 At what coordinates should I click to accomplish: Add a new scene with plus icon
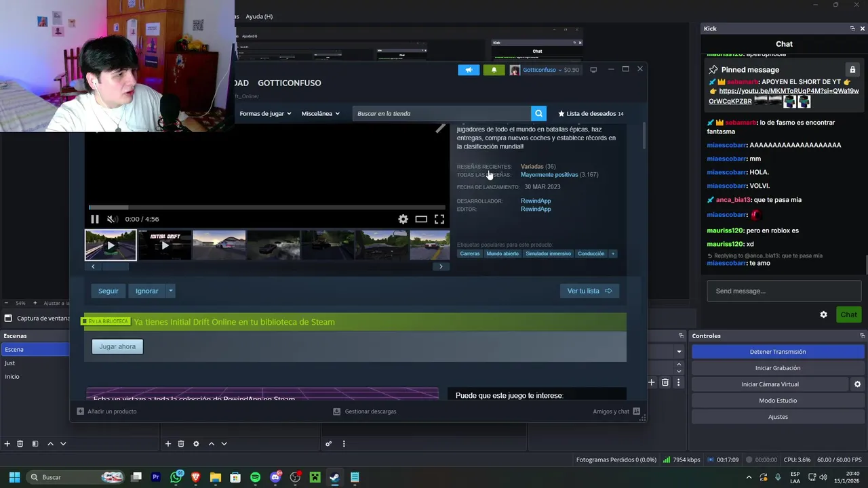tap(7, 444)
